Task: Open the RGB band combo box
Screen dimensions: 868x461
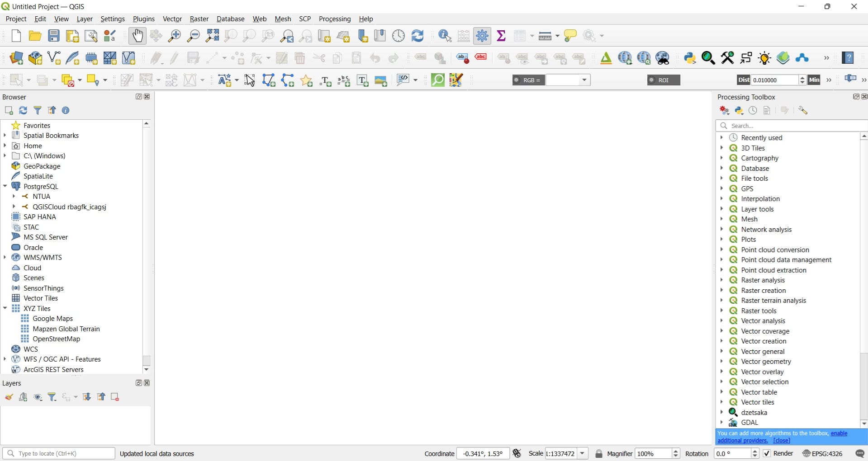Action: click(568, 80)
